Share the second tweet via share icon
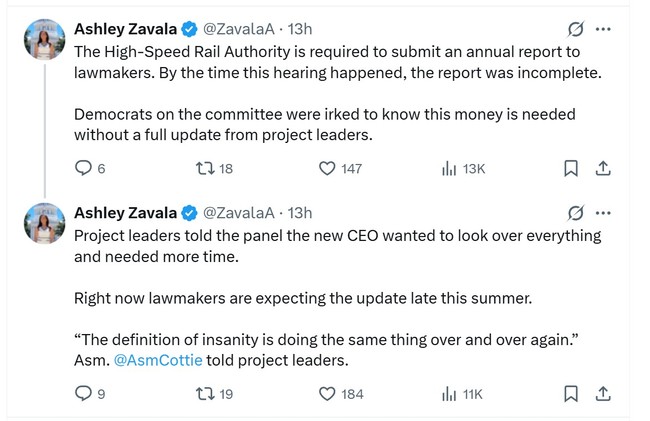 [x=603, y=394]
